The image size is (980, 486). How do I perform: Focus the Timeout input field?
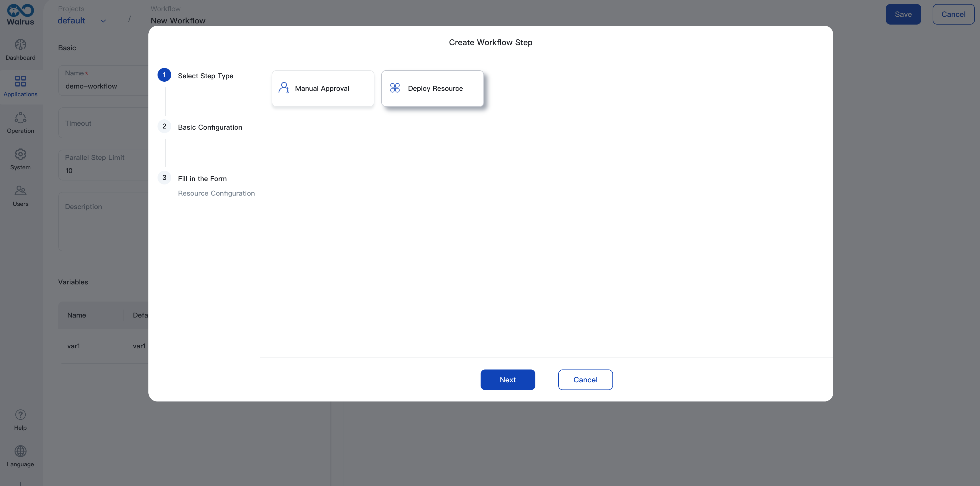(x=104, y=122)
